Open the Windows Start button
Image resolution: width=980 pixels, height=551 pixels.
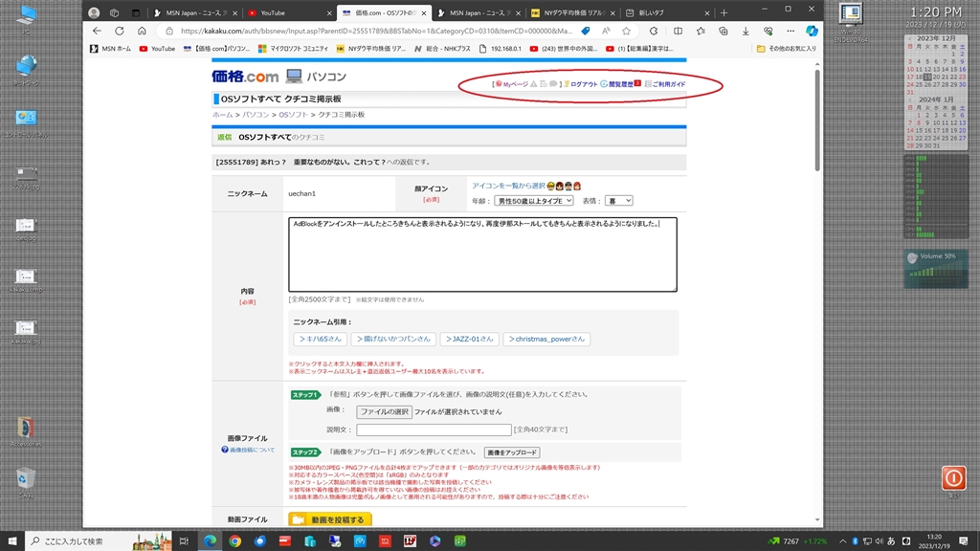[11, 541]
